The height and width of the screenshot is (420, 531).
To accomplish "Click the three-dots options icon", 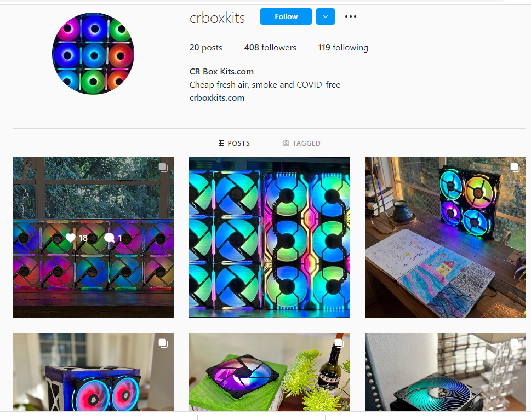I will 351,16.
